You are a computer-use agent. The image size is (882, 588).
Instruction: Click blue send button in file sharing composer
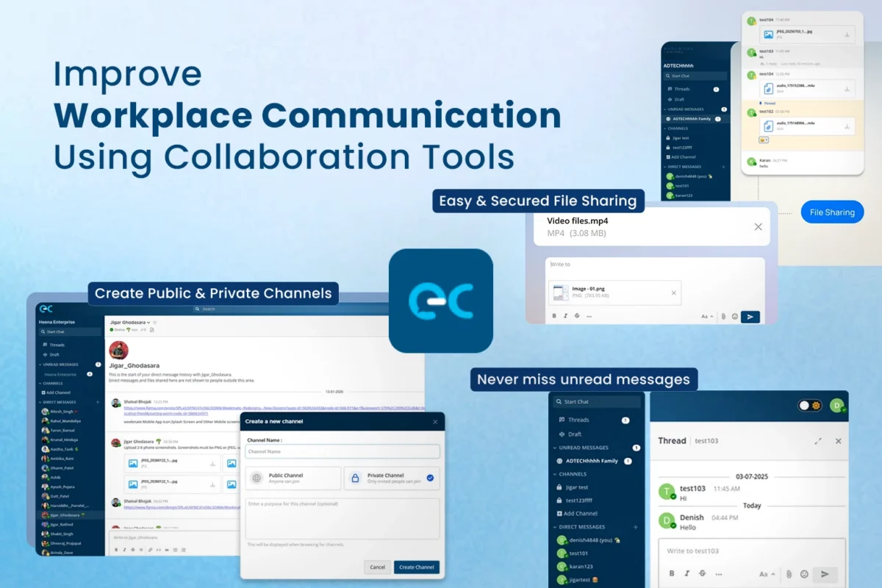(750, 317)
